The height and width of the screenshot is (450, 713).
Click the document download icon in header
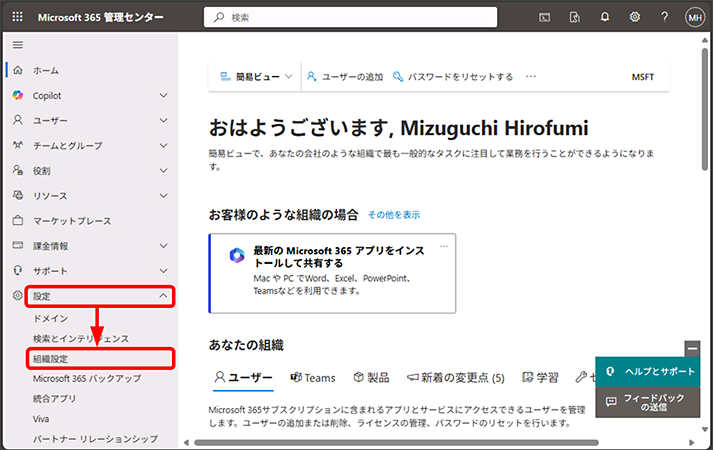coord(574,17)
